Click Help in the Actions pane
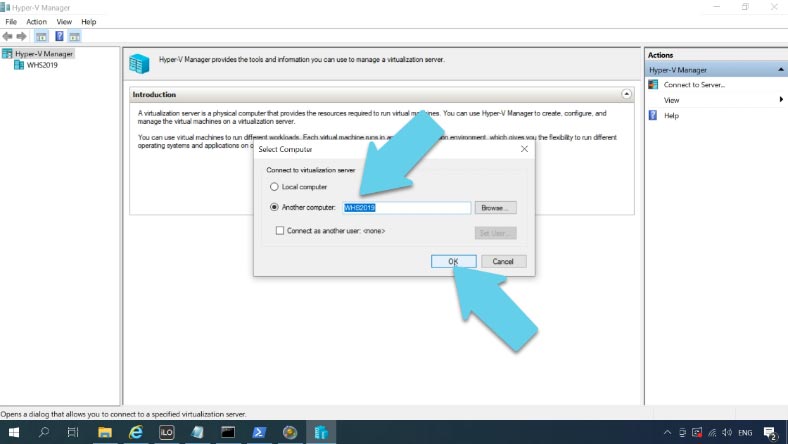The height and width of the screenshot is (444, 788). [x=671, y=116]
